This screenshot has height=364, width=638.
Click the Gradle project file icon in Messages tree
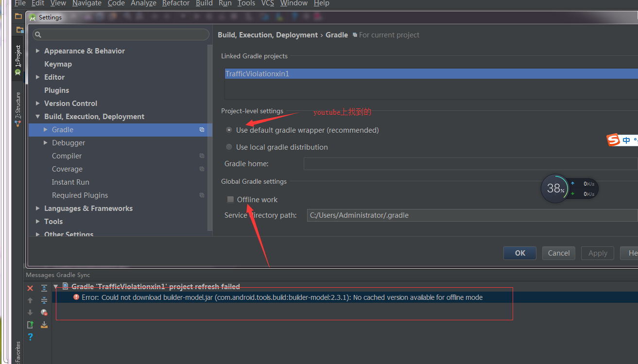(x=65, y=286)
